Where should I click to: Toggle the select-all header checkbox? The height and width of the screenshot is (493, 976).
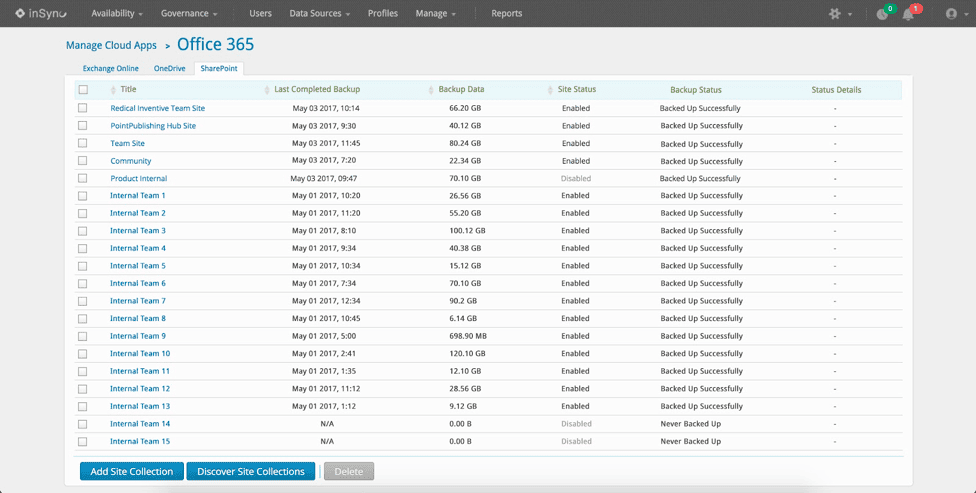pyautogui.click(x=83, y=90)
